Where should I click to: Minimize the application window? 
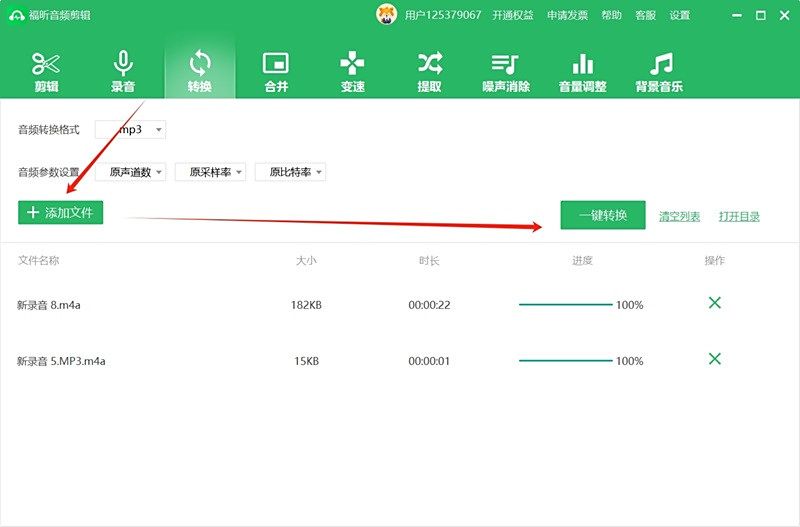pyautogui.click(x=737, y=15)
